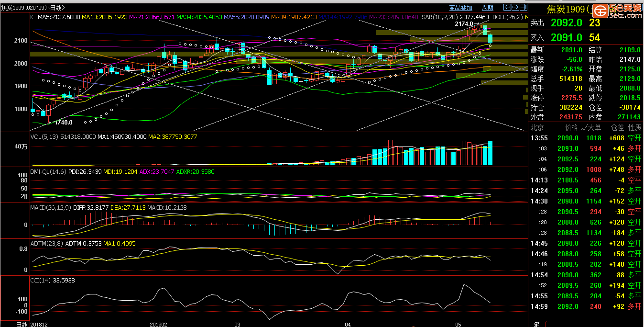Click the 价格 price column header
644x327 pixels.
[572, 127]
